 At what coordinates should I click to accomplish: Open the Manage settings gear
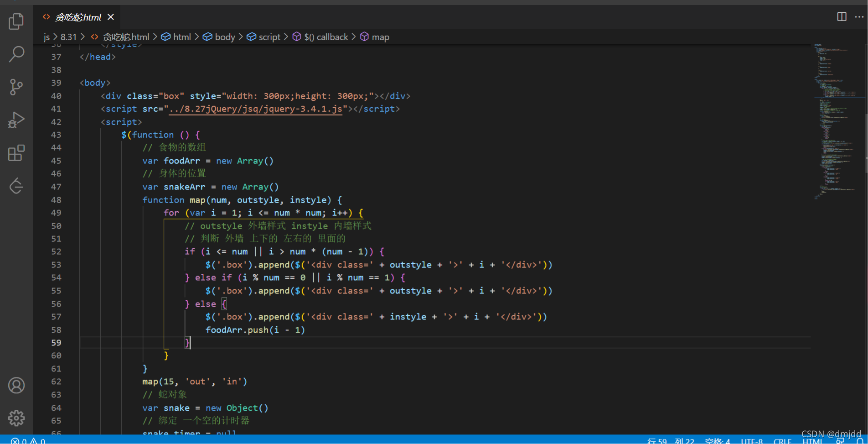[16, 418]
